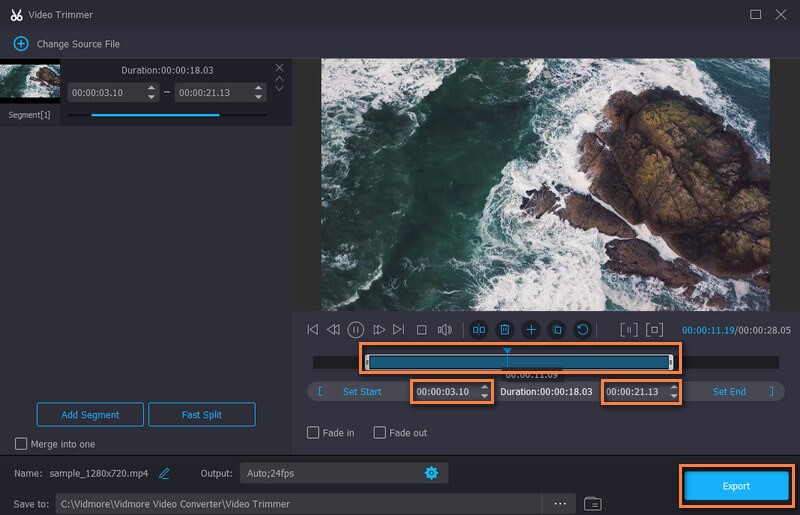Image resolution: width=800 pixels, height=515 pixels.
Task: Click the stop playback square icon
Action: [421, 329]
